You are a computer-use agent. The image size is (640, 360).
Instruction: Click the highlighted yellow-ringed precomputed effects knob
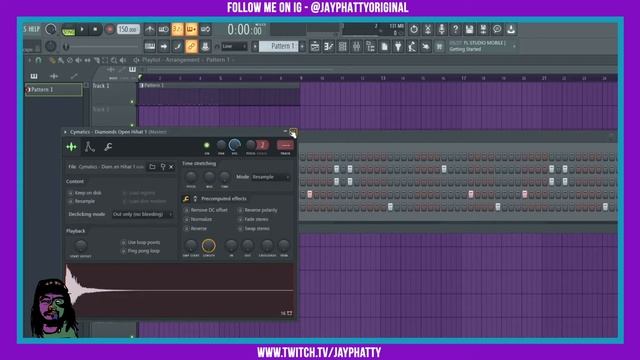click(209, 246)
